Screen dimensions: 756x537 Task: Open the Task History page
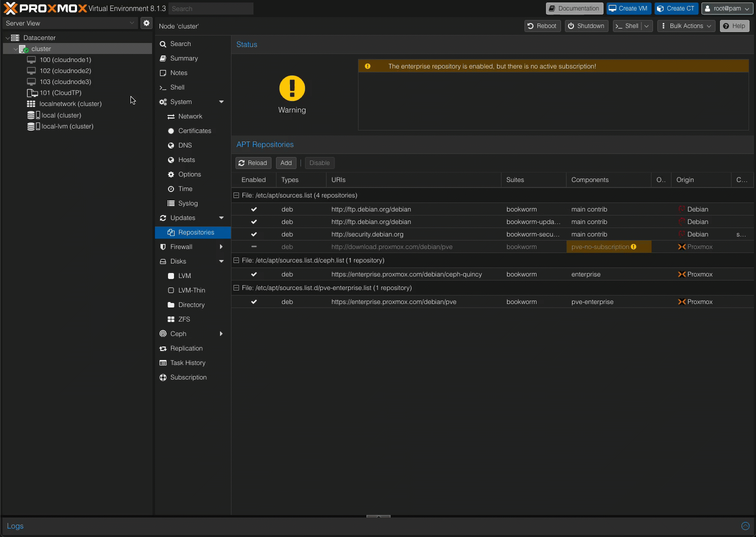click(x=192, y=363)
